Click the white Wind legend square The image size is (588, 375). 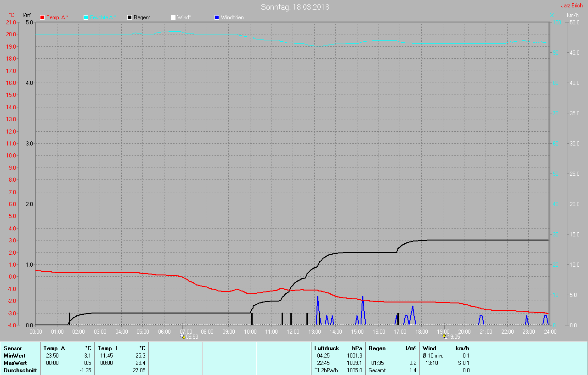click(x=173, y=17)
